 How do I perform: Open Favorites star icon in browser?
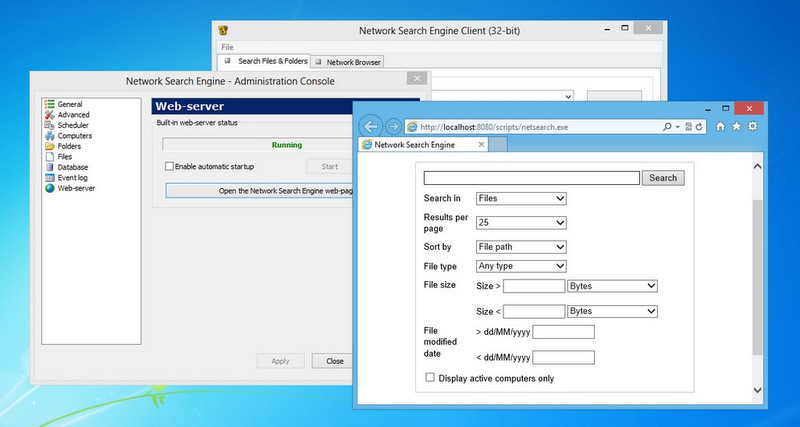pyautogui.click(x=736, y=126)
